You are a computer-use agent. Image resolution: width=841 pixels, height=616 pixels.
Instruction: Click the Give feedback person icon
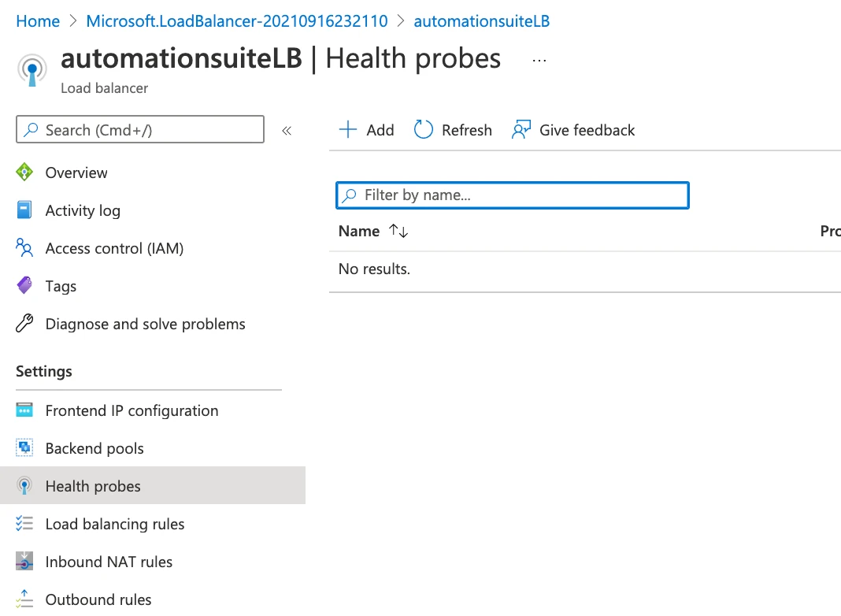521,129
